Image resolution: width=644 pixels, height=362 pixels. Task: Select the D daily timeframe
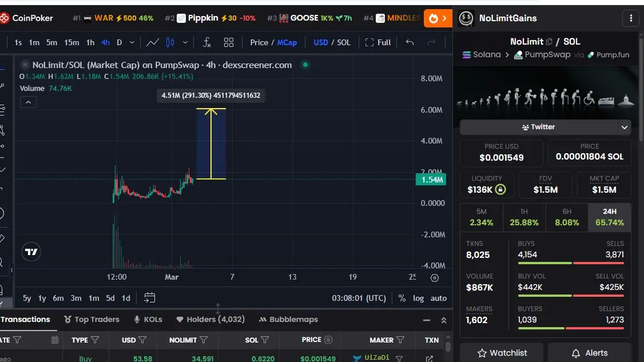119,42
